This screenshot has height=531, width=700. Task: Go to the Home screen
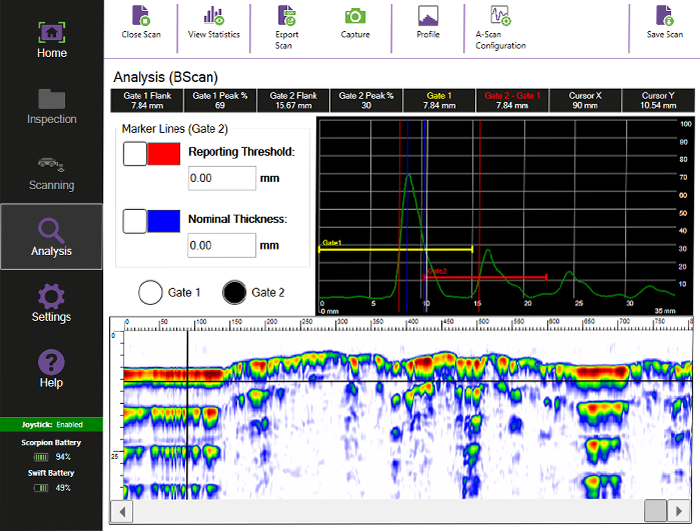coord(51,40)
